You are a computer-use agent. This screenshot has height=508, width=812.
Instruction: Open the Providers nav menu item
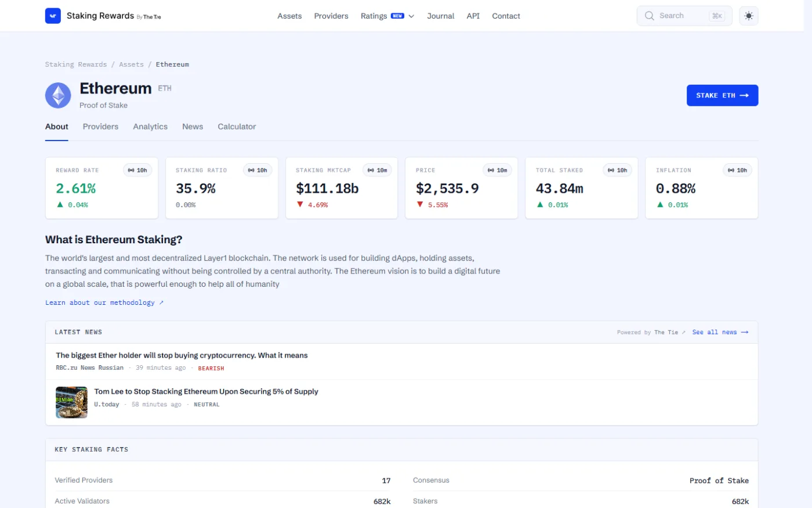[x=331, y=16]
